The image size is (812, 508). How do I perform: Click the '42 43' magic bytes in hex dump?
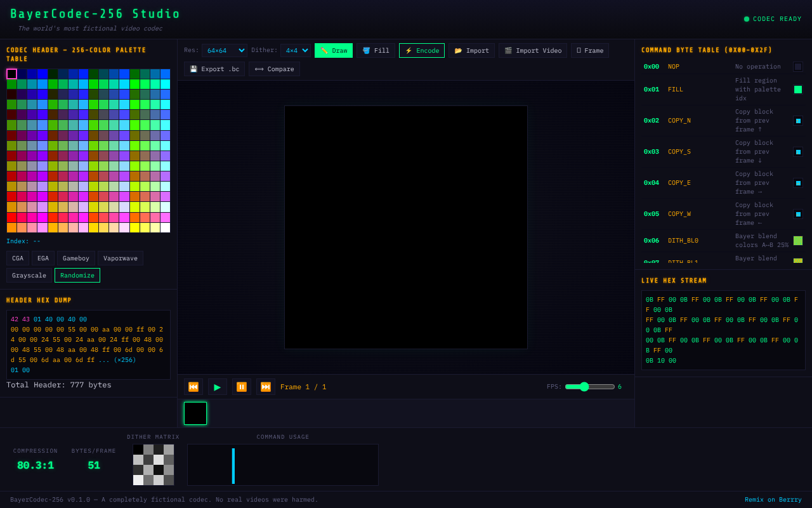20,319
